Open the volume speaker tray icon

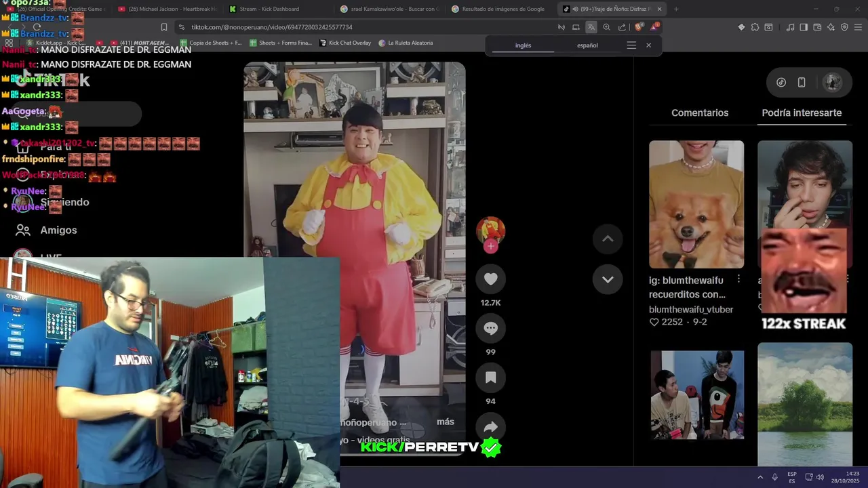coord(820,477)
